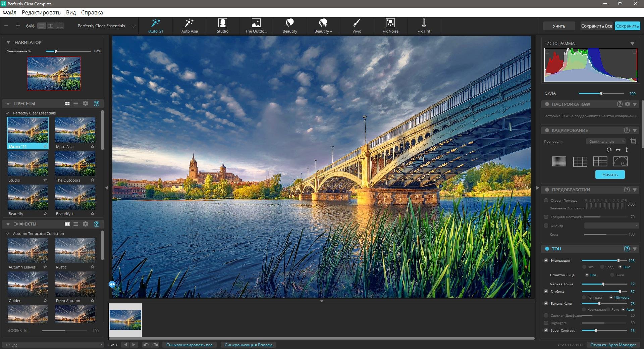The image size is (644, 349).
Task: Collapse the Навигатор panel
Action: pos(8,43)
